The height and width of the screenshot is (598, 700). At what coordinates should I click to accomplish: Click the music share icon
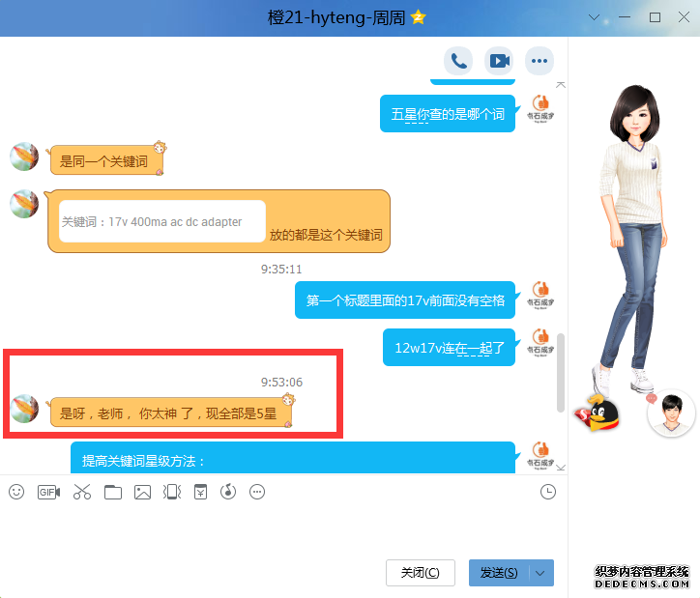pos(228,492)
